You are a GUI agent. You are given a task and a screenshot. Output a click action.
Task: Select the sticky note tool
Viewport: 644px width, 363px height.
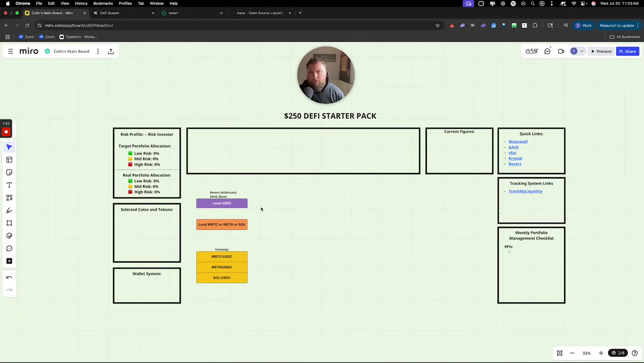coord(9,172)
